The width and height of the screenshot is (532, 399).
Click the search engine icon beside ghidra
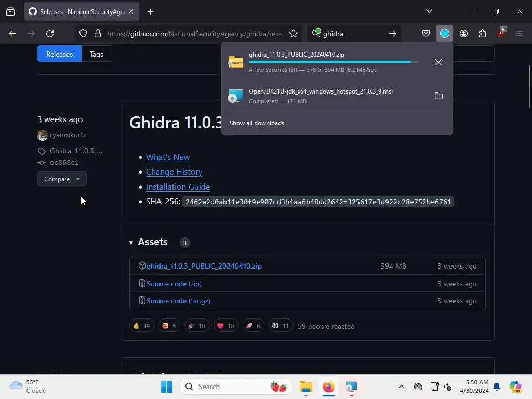pyautogui.click(x=316, y=33)
